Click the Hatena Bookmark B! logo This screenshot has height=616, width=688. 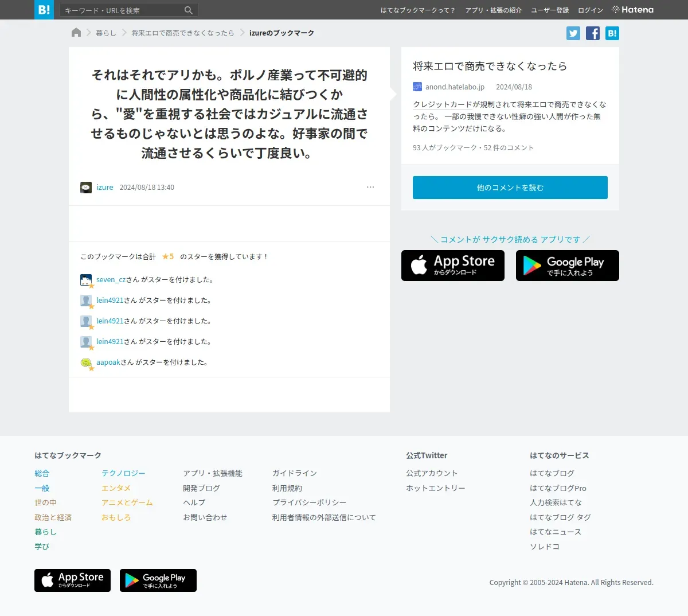coord(44,10)
